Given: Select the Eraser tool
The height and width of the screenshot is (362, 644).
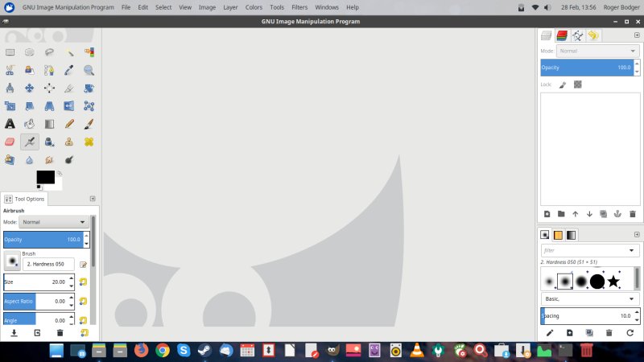Looking at the screenshot, I should pos(10,142).
